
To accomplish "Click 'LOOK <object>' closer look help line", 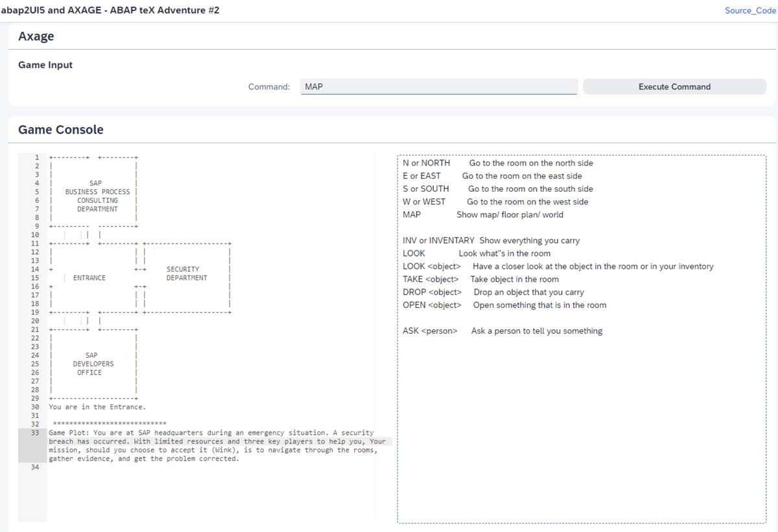I will point(558,267).
